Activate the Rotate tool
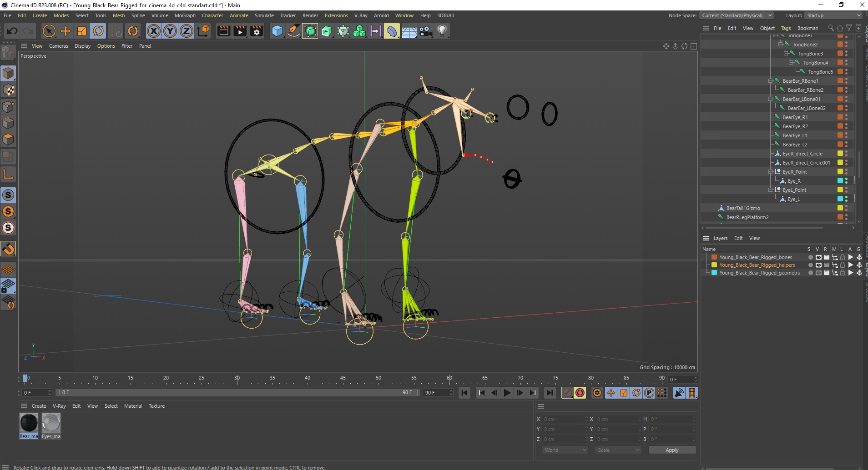This screenshot has width=868, height=470. click(98, 31)
